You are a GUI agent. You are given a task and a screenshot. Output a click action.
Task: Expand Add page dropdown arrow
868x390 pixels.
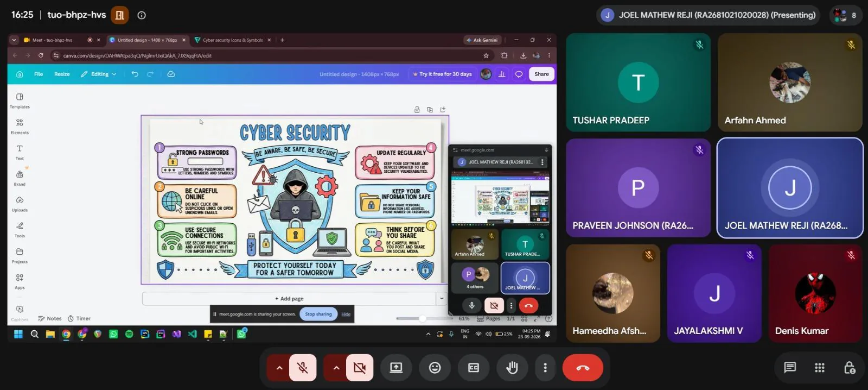442,298
